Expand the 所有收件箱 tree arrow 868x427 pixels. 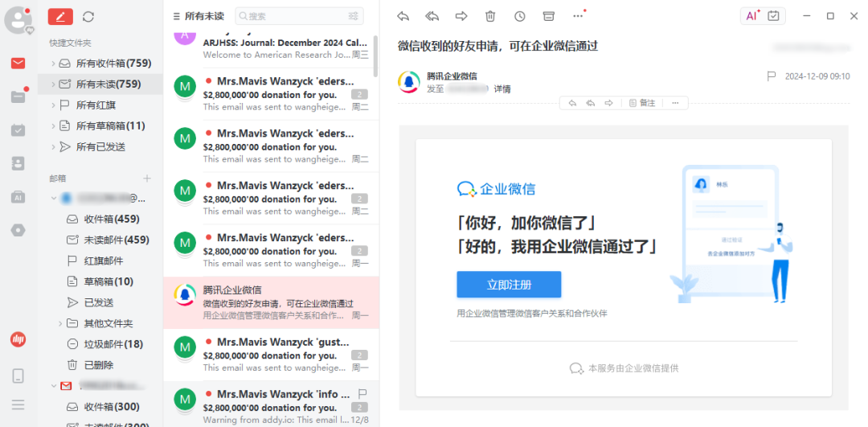click(x=53, y=64)
